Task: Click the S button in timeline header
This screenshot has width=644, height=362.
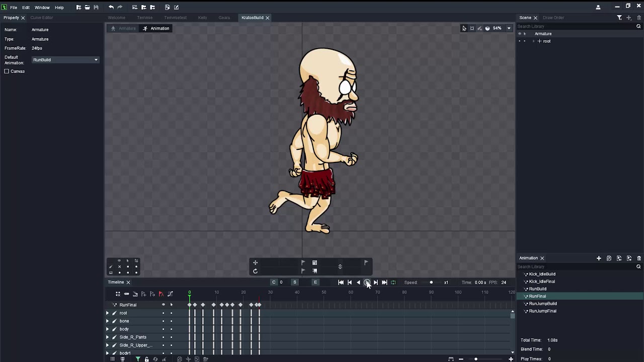Action: tap(295, 283)
